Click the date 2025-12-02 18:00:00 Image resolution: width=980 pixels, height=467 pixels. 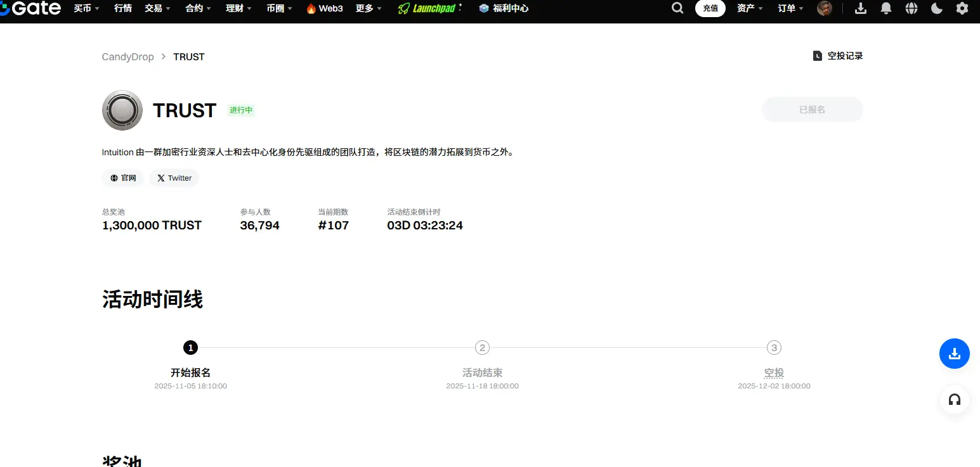pyautogui.click(x=774, y=386)
